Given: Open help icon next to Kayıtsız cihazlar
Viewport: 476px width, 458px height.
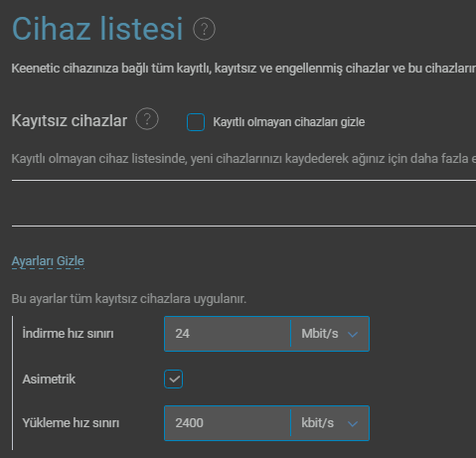Looking at the screenshot, I should [x=147, y=119].
